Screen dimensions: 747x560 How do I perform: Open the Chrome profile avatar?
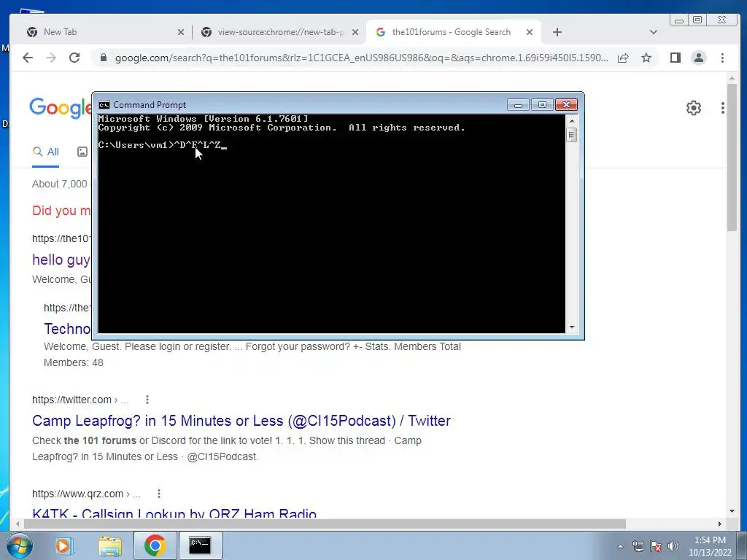coord(698,58)
